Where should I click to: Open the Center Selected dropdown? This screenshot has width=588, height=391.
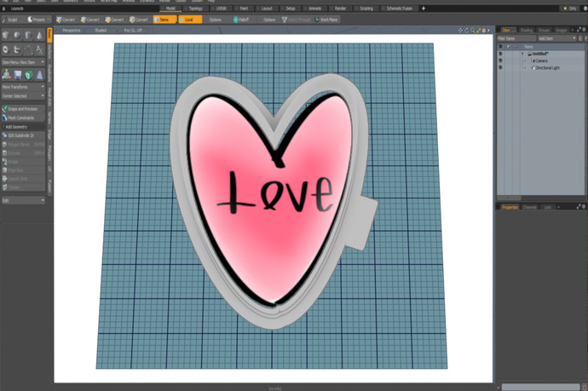point(23,96)
